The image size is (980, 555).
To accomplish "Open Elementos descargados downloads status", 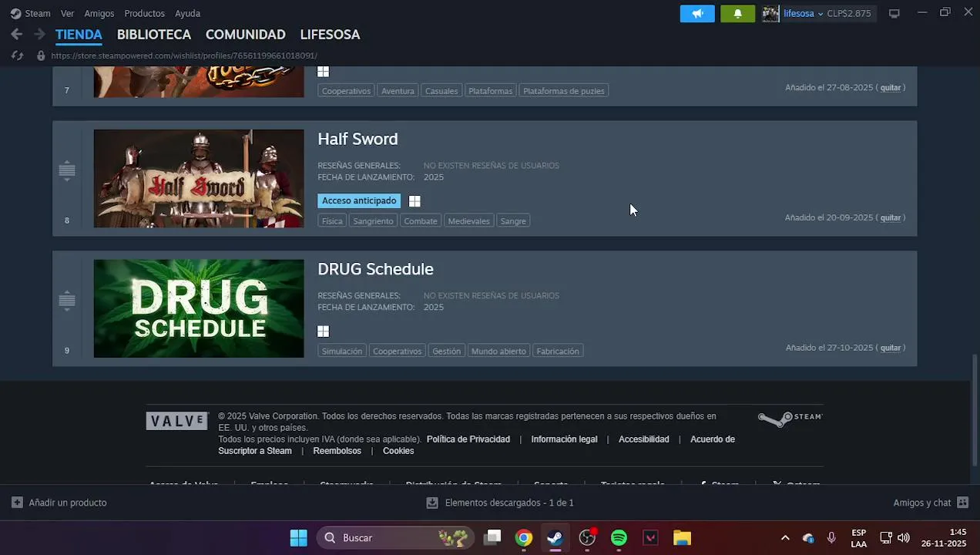I will (x=500, y=503).
